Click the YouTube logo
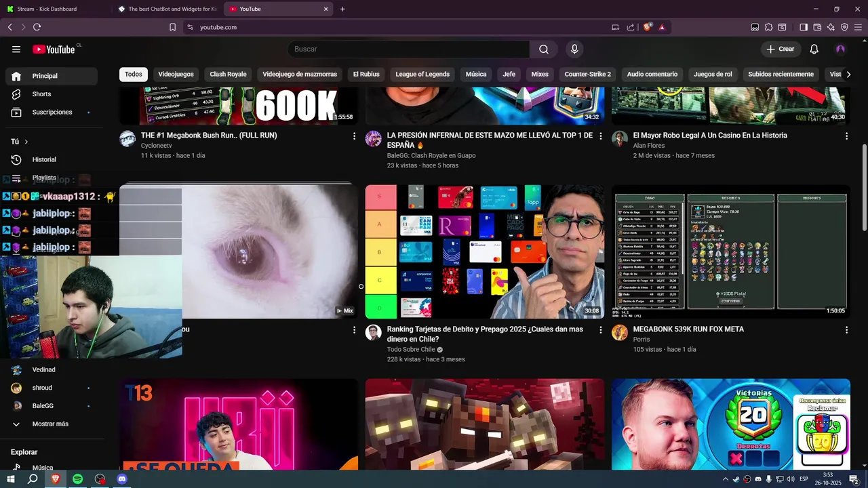Image resolution: width=868 pixels, height=488 pixels. [54, 49]
